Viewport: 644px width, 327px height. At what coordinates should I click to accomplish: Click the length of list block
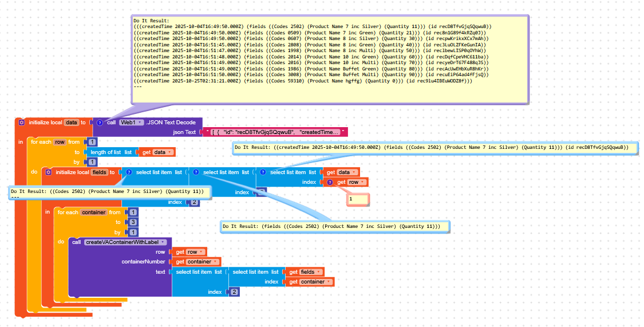[x=106, y=152]
